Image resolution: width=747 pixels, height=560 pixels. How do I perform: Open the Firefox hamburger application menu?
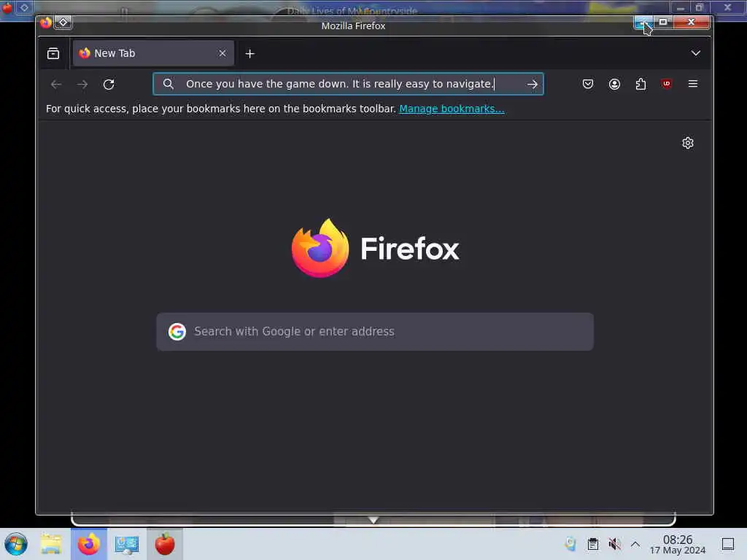693,84
